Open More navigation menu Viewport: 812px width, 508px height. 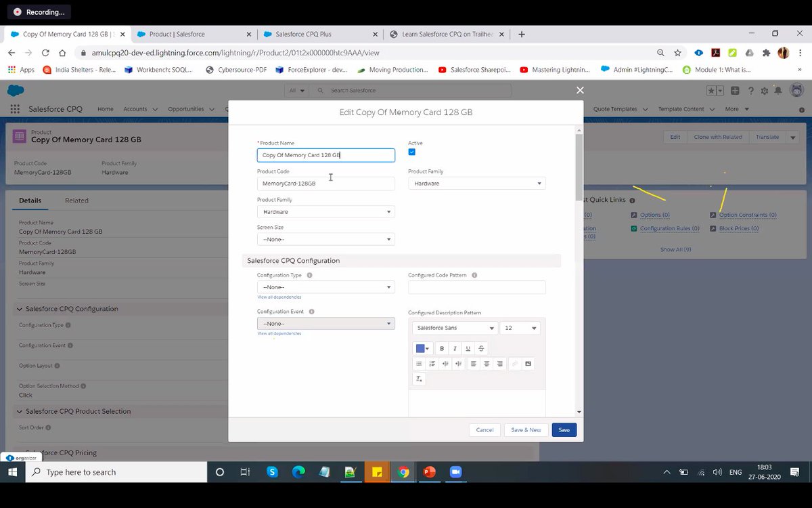(x=737, y=109)
